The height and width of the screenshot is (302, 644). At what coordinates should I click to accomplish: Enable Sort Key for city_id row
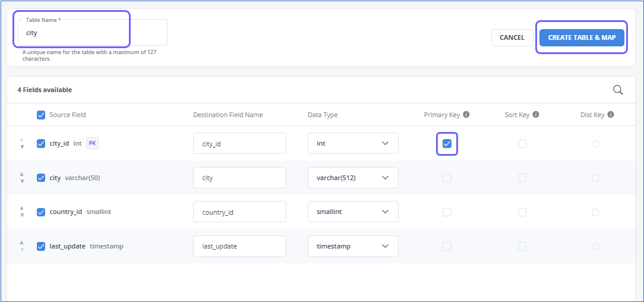point(522,143)
